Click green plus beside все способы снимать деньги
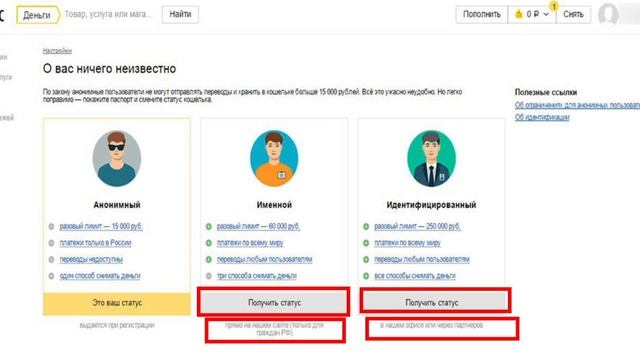This screenshot has width=640, height=360. click(366, 276)
